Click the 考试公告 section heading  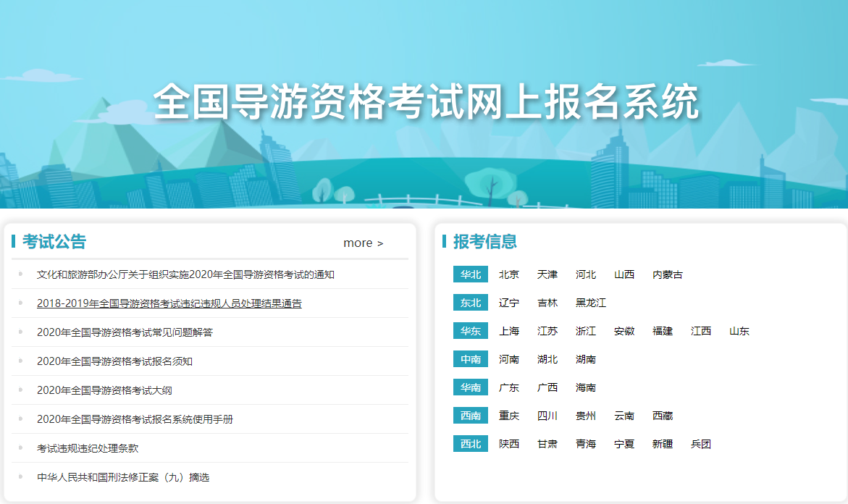pos(54,242)
